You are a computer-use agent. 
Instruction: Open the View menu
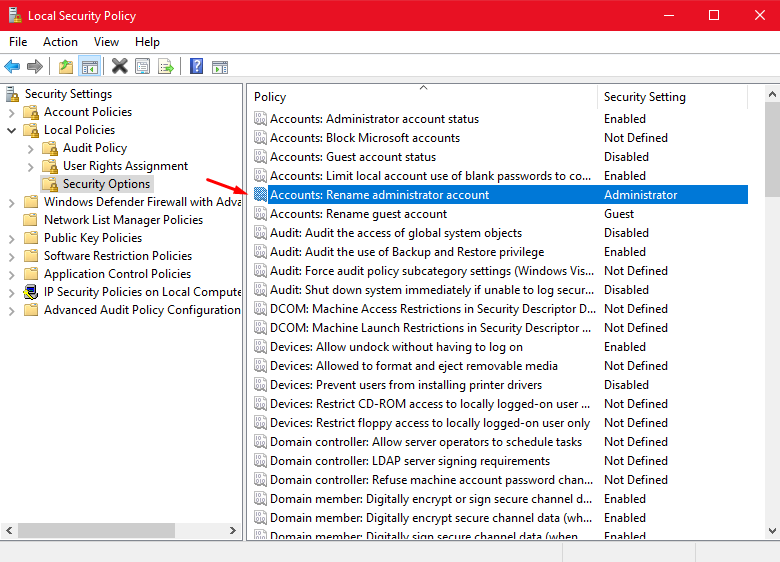click(x=106, y=42)
